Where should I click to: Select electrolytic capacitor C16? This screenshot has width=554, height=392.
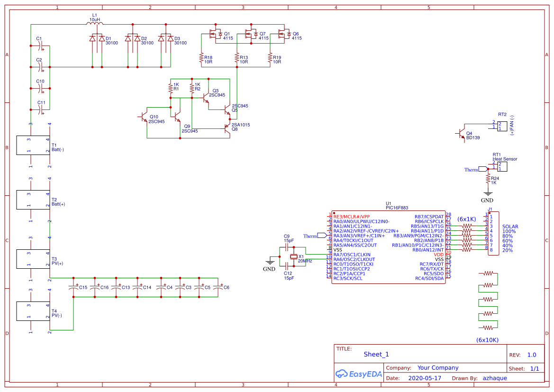(95, 287)
